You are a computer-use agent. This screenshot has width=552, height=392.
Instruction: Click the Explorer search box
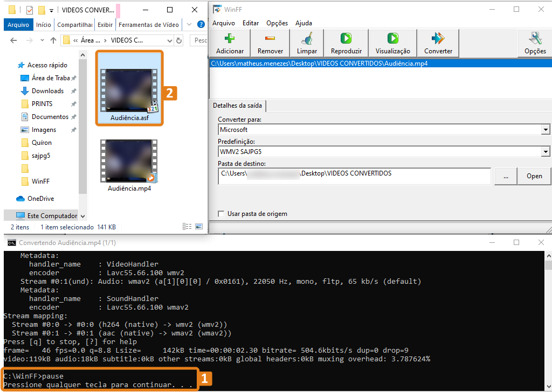[x=199, y=40]
